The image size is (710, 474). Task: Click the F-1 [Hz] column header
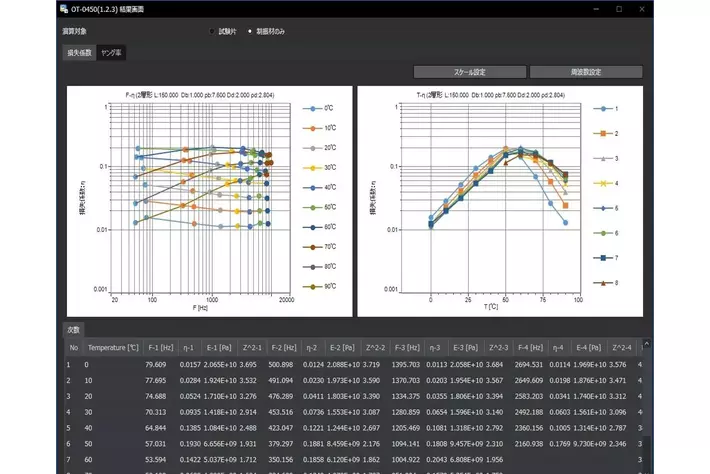click(x=160, y=347)
